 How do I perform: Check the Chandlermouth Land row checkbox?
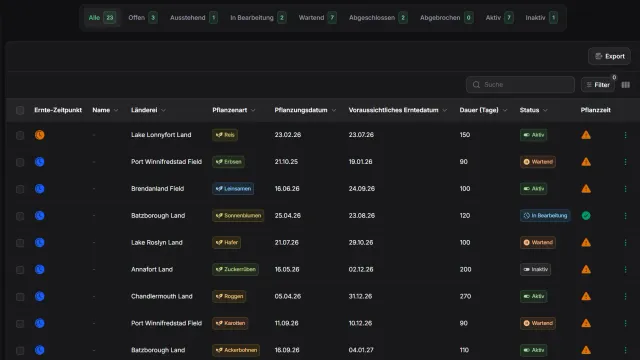[20, 297]
